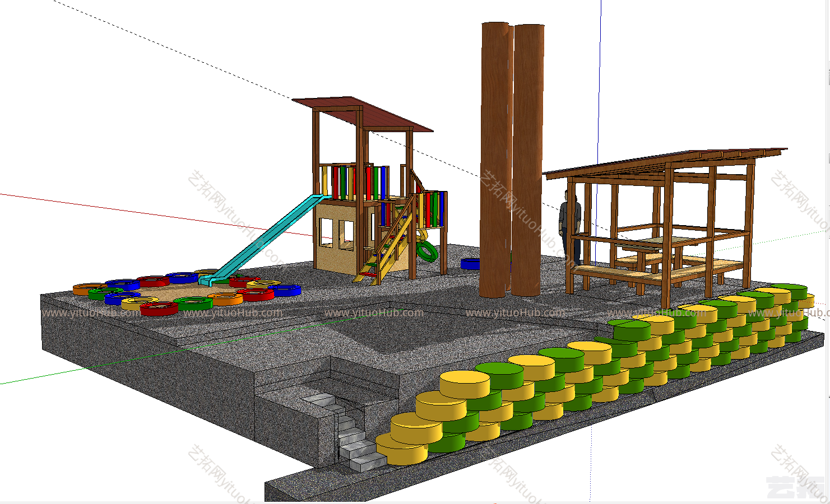830x504 pixels.
Task: Click the blue tire lying beside the poles
Action: coord(470,264)
